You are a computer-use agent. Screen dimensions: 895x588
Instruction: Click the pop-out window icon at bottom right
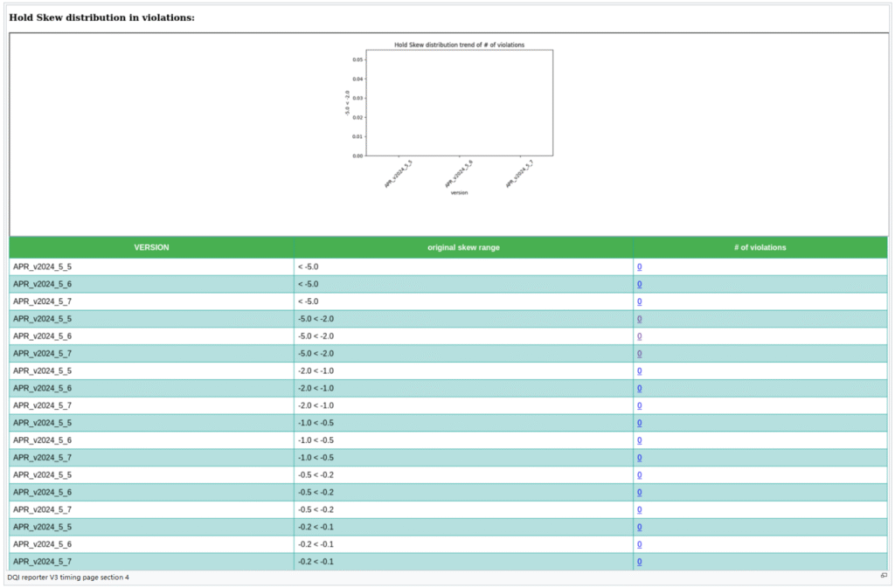(884, 576)
